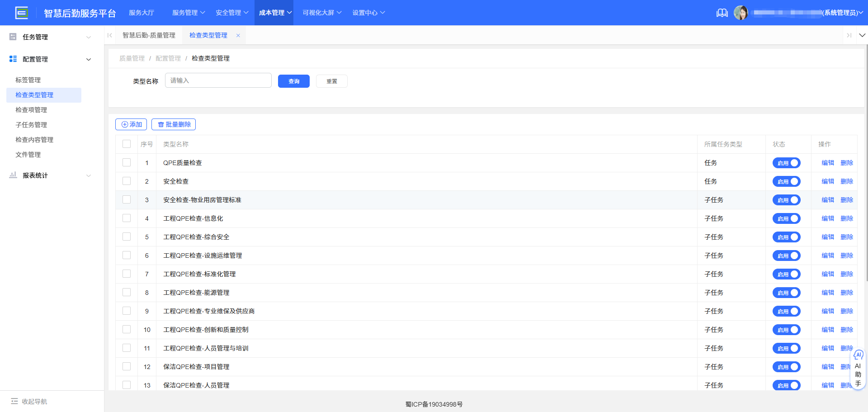Check the select-all checkbox in table header
The image size is (868, 412).
(x=127, y=144)
